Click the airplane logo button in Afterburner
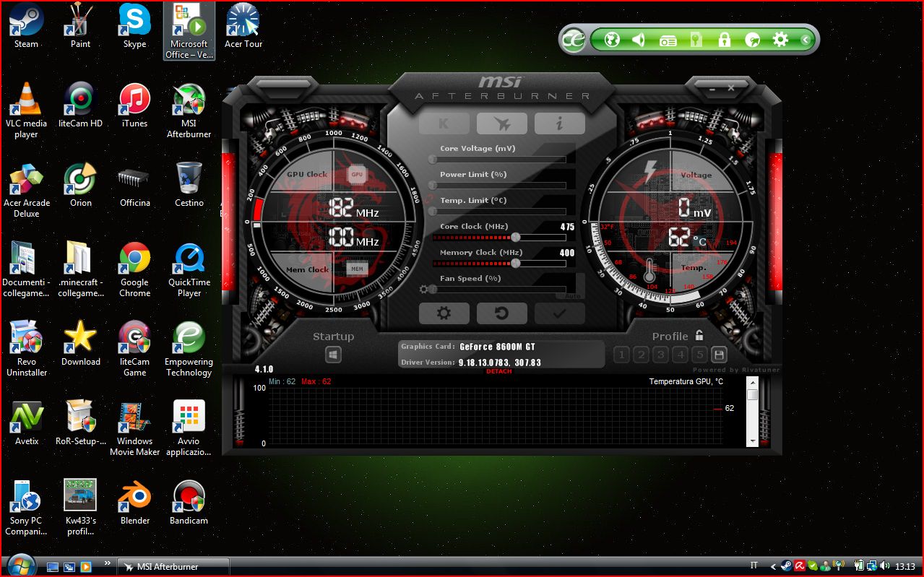 pyautogui.click(x=501, y=123)
